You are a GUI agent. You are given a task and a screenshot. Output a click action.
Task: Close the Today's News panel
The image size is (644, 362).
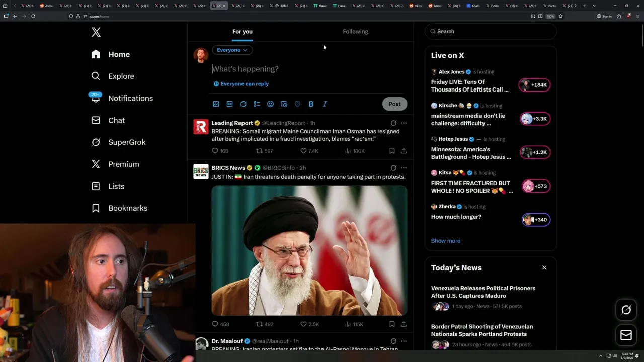coord(544,267)
